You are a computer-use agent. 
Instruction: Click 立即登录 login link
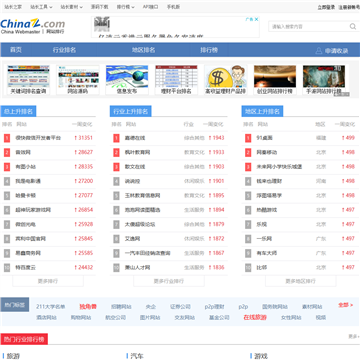click(x=326, y=7)
